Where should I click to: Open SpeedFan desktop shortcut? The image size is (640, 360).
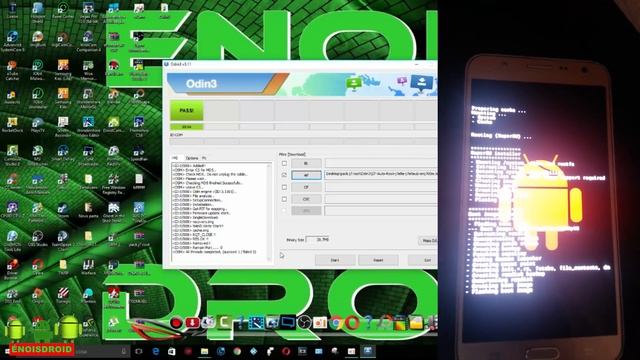tap(139, 154)
